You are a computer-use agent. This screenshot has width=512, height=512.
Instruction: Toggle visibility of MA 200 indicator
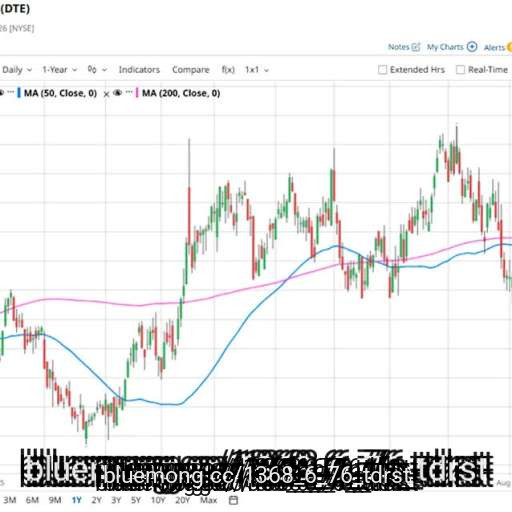coord(117,93)
